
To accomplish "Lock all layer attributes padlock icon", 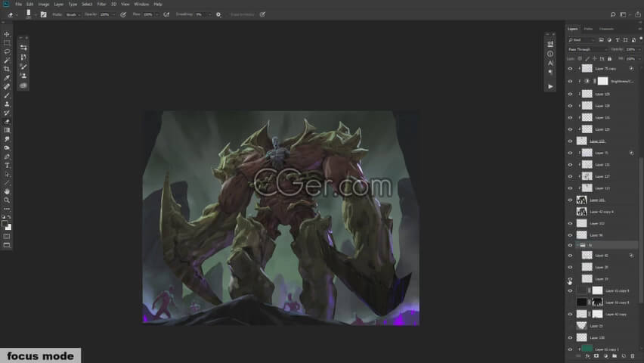I will coord(609,59).
